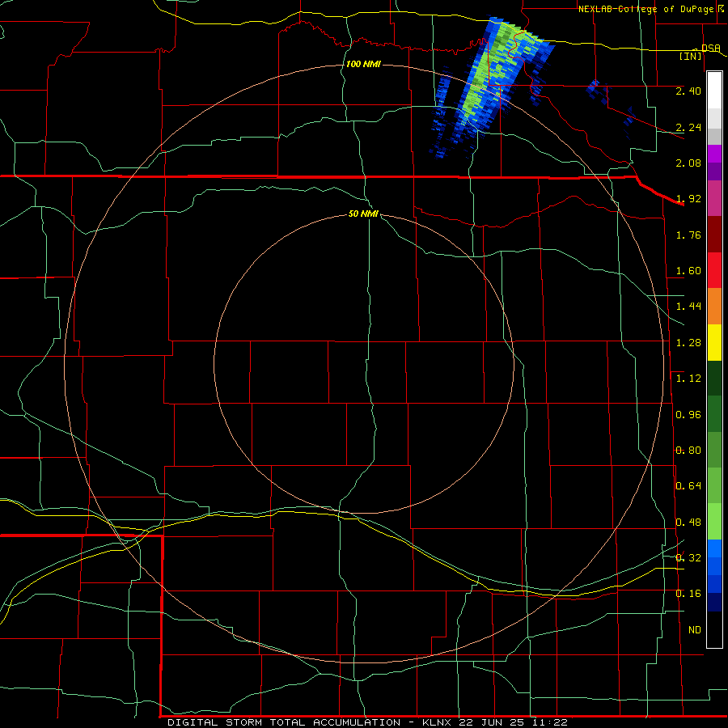The image size is (728, 728).
Task: Select the 0.64 legend value
Action: (688, 486)
